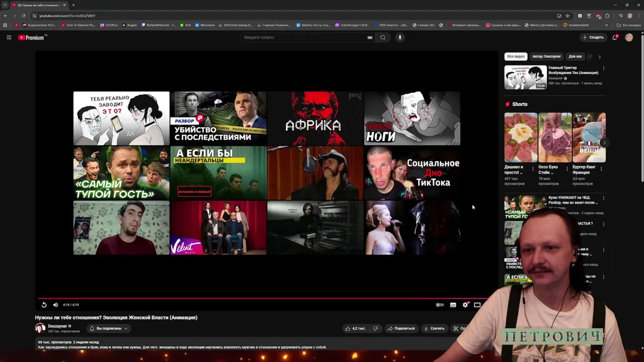
Task: Toggle the autoplay switch in player
Action: [440, 305]
